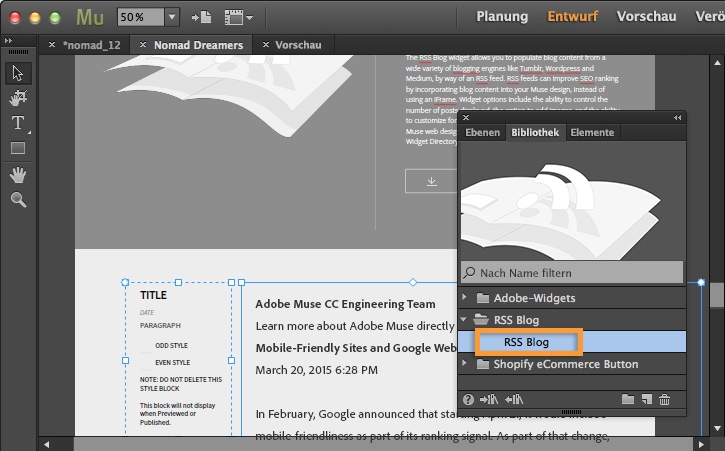
Task: Close the *nomad_12 tab
Action: pos(52,44)
